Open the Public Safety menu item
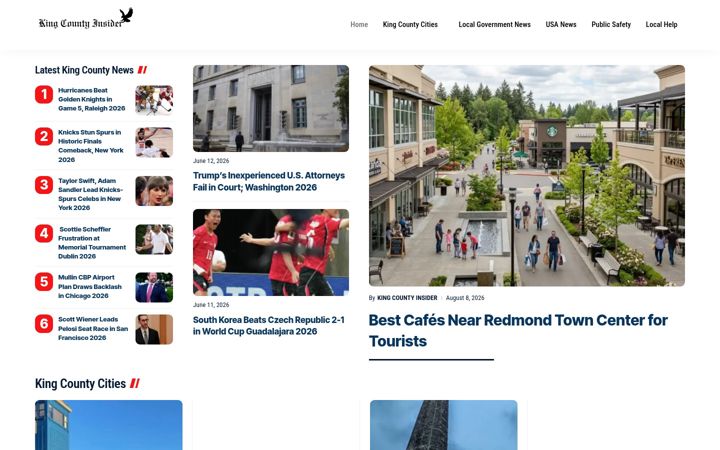Image resolution: width=720 pixels, height=450 pixels. point(611,25)
